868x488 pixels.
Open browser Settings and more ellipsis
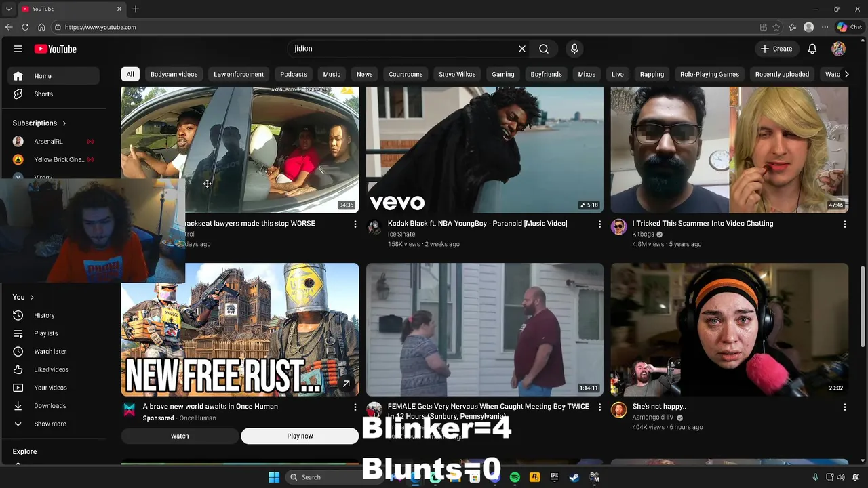(825, 27)
